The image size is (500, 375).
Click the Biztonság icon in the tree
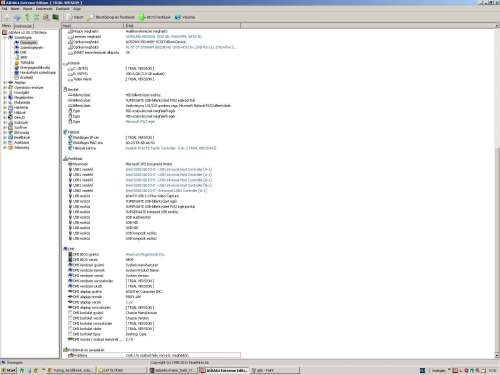coord(10,132)
